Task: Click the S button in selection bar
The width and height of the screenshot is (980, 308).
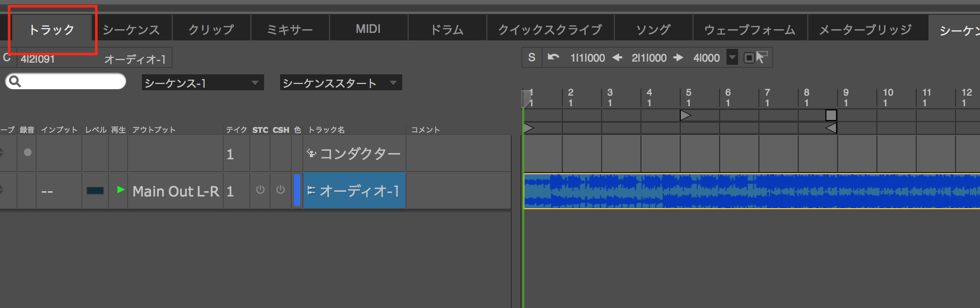Action: pyautogui.click(x=531, y=57)
